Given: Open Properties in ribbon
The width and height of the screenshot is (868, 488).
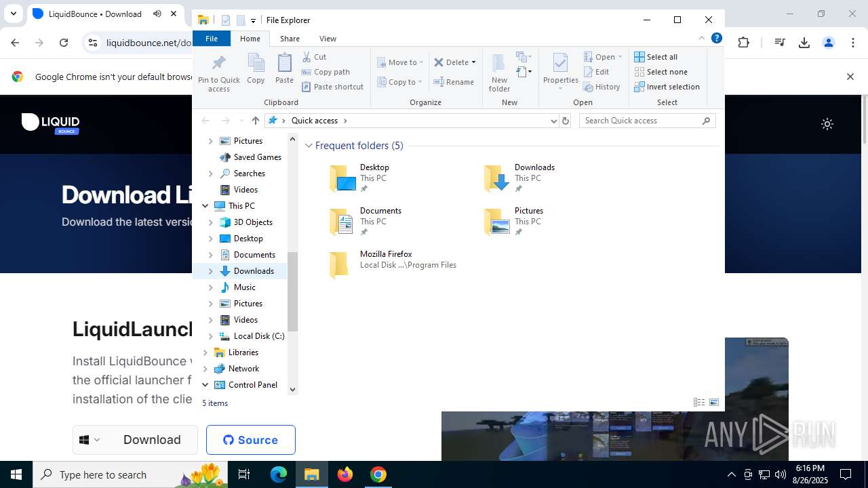Looking at the screenshot, I should click(x=560, y=73).
